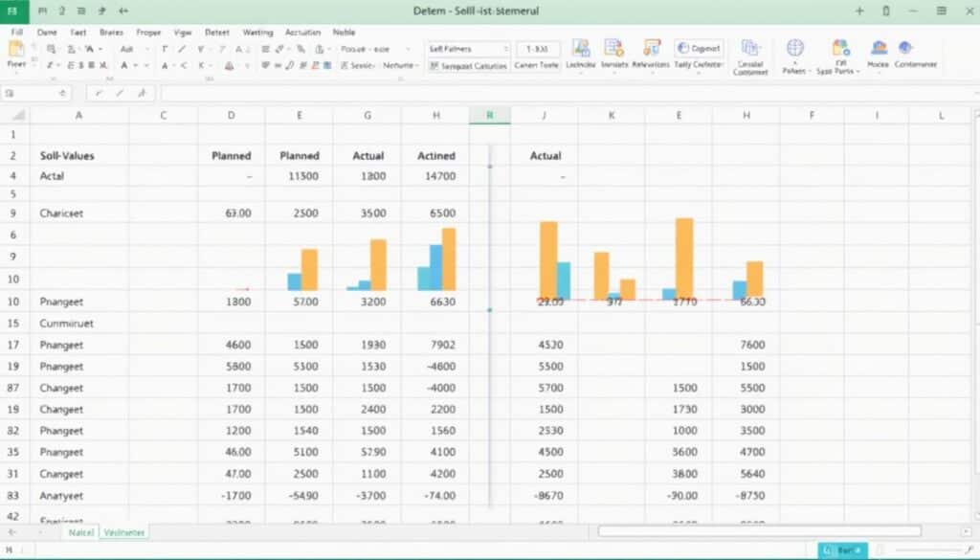This screenshot has width=980, height=560.
Task: Select row header 35
Action: tap(13, 452)
